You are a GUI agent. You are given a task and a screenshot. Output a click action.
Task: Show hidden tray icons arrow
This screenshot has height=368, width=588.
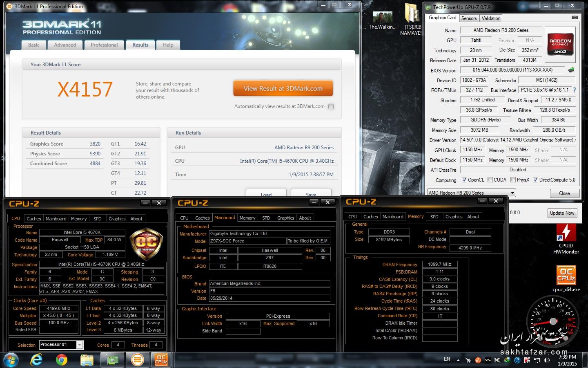tap(458, 360)
